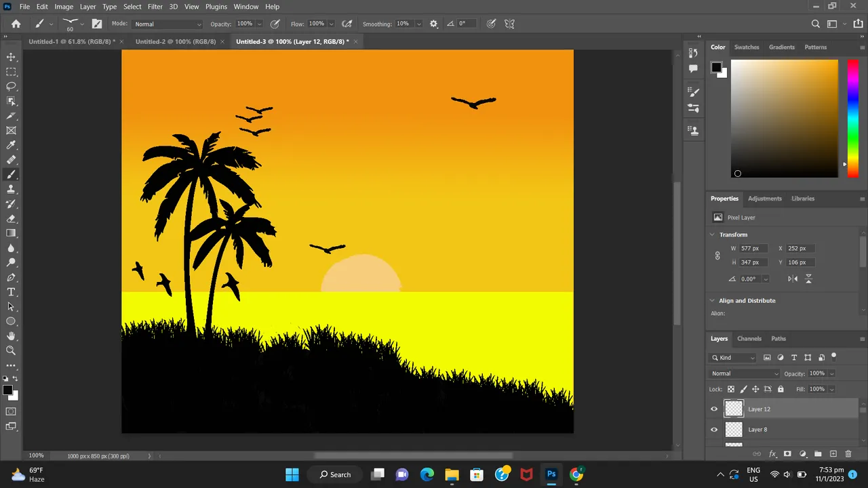Flip horizontal in Transform properties
The image size is (868, 488).
(x=793, y=279)
